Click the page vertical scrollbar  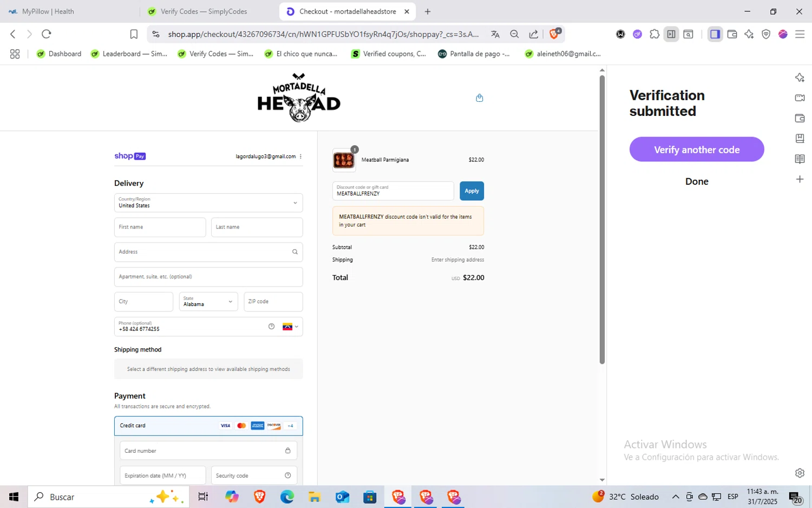(x=602, y=219)
